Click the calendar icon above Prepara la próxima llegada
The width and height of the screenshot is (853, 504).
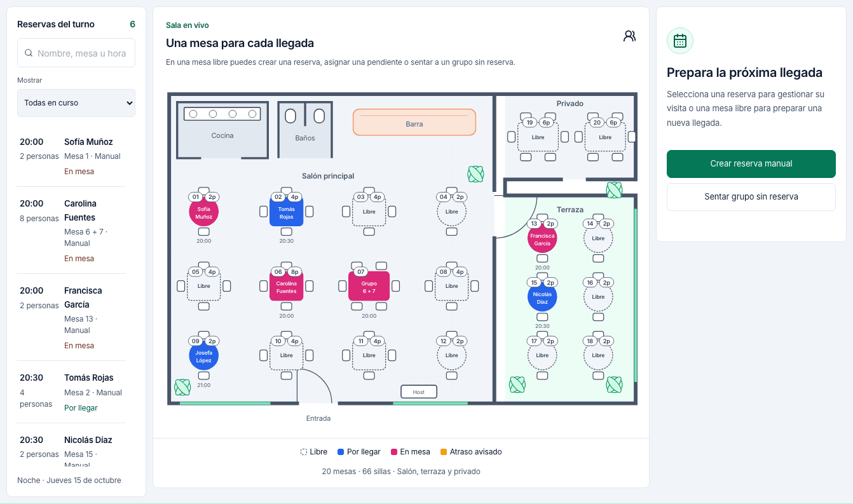click(x=680, y=41)
